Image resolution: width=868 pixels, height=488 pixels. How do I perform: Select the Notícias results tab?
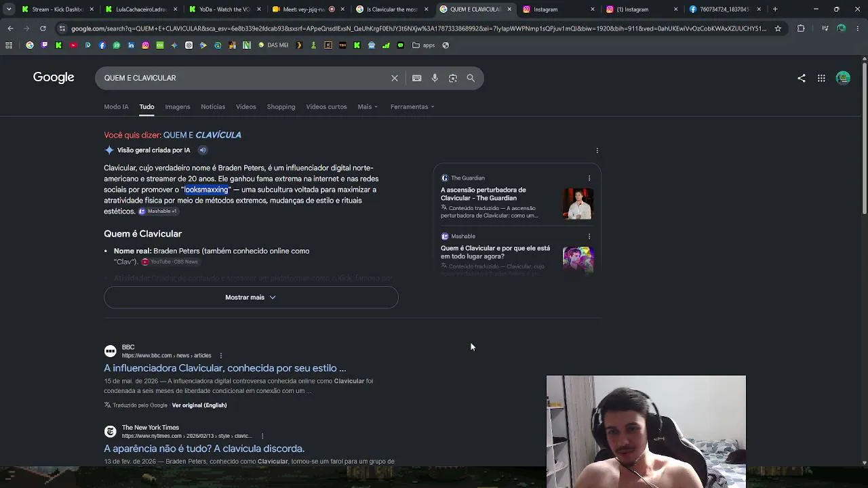pos(213,106)
